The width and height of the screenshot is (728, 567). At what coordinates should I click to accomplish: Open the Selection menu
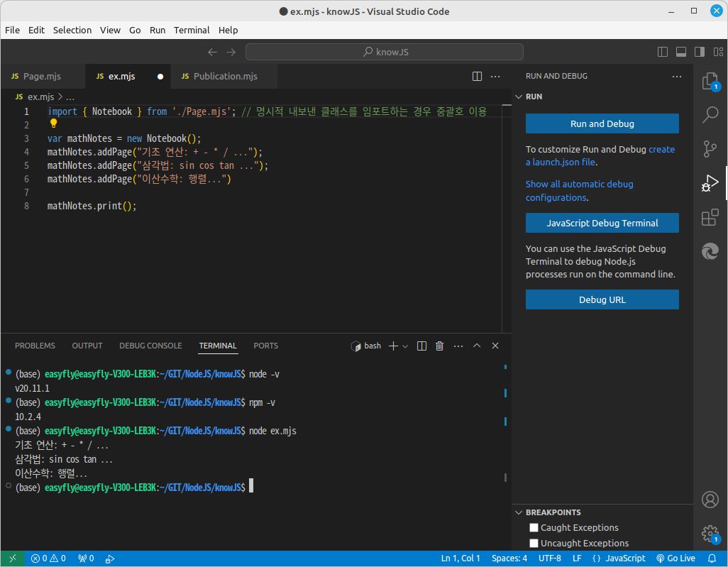[x=72, y=31]
